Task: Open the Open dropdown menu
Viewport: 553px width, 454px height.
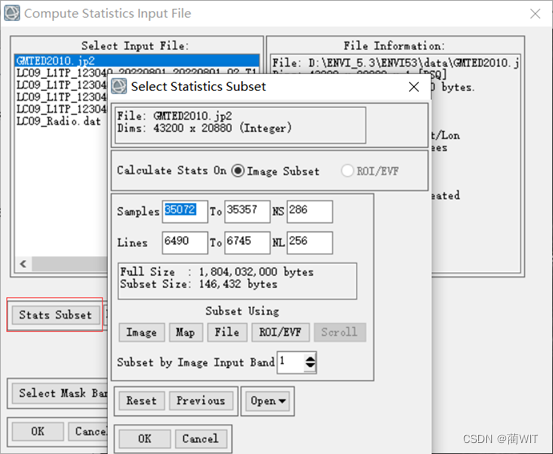Action: click(268, 401)
